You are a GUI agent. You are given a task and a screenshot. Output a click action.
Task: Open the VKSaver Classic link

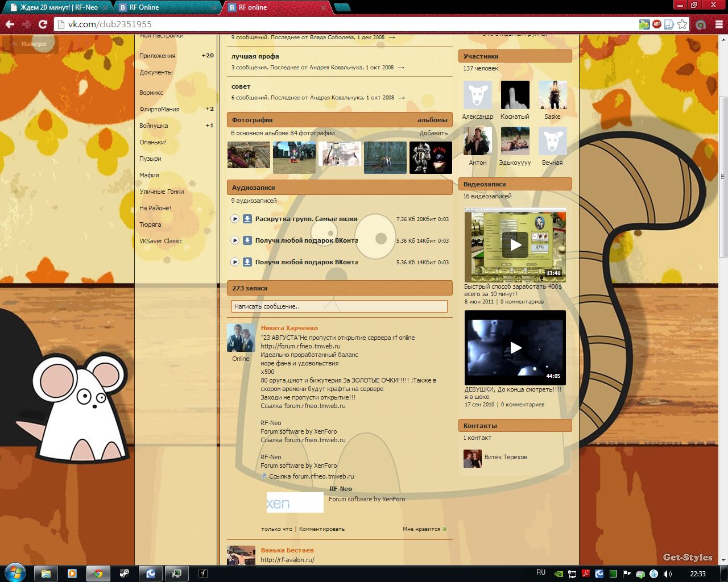161,241
